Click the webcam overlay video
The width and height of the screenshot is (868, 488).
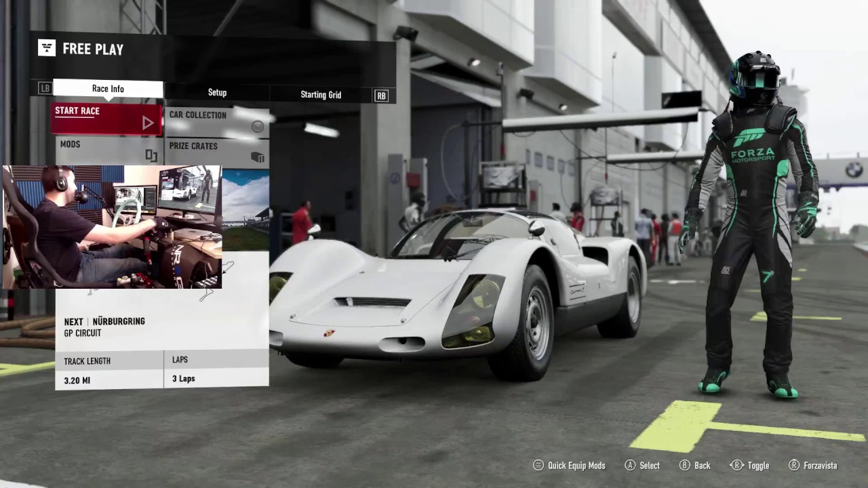pyautogui.click(x=112, y=227)
